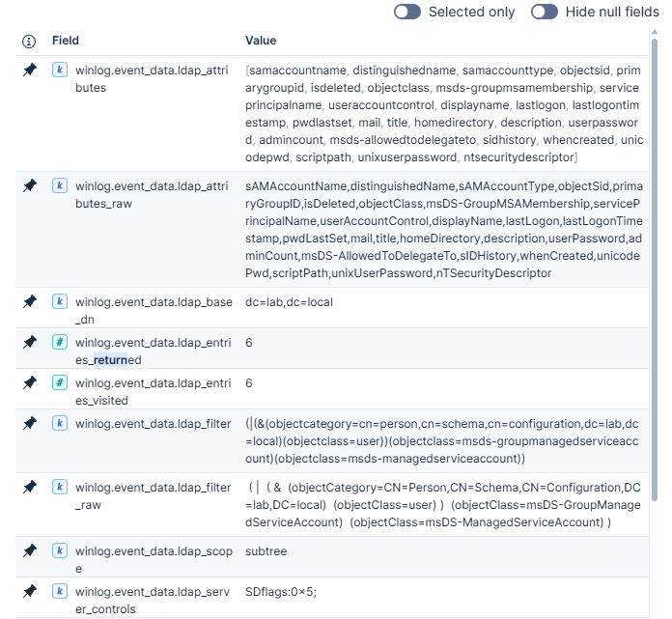The width and height of the screenshot is (672, 619).
Task: Toggle the Selected only switch
Action: click(x=407, y=12)
